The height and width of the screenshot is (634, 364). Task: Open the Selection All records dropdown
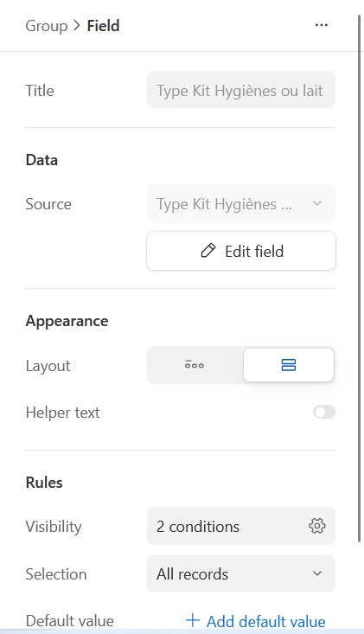click(x=241, y=573)
